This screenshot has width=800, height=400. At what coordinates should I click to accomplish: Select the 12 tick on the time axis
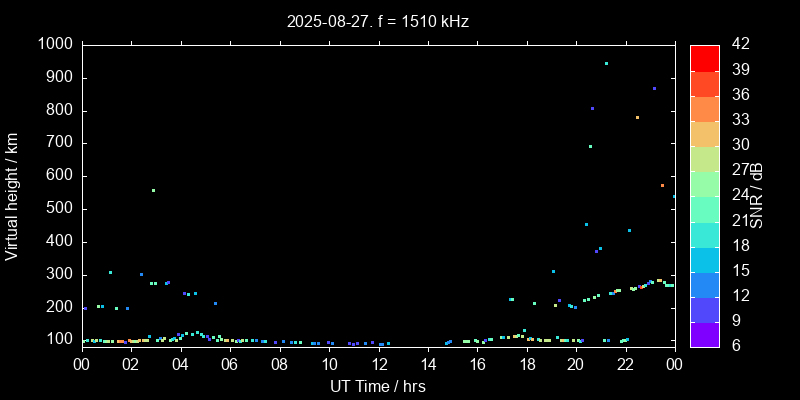378,365
